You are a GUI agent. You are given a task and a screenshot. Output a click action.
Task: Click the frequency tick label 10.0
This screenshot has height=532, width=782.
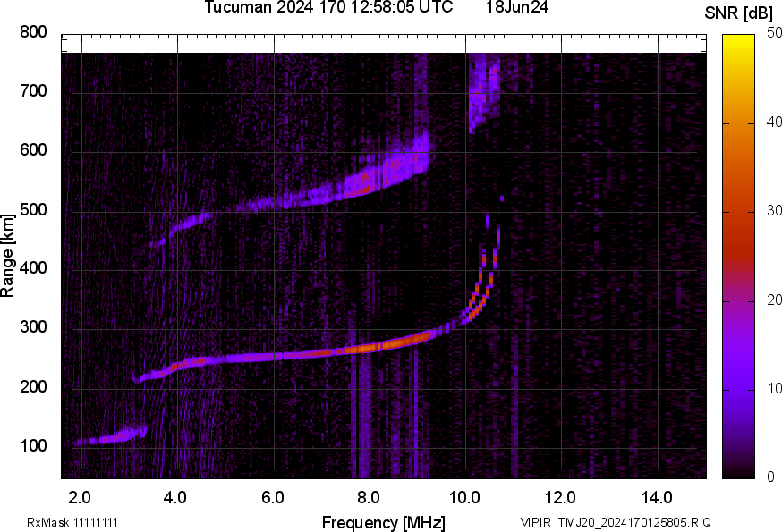coord(464,497)
